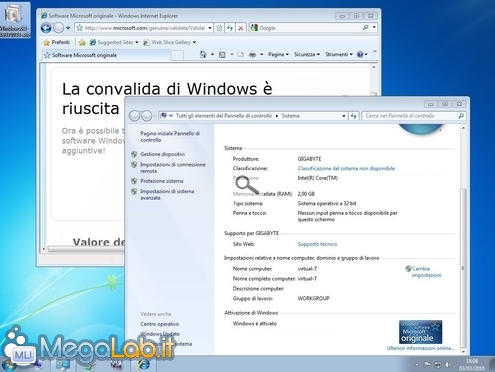Click the System window vertical scrollbar

pos(463,240)
